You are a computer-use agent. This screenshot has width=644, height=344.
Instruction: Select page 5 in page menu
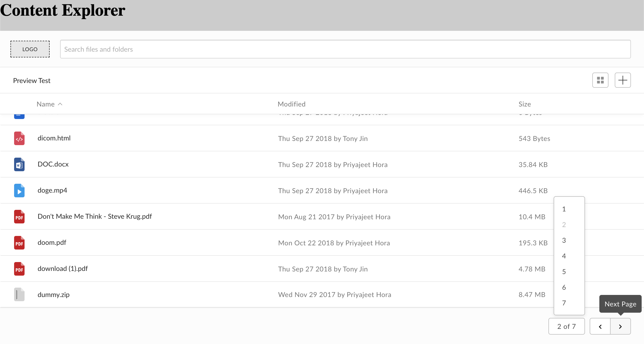(x=569, y=272)
